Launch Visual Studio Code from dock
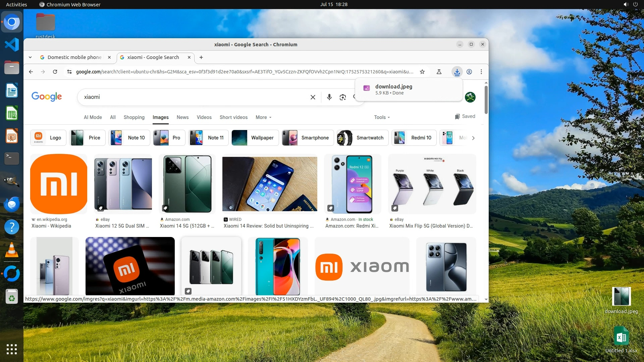The width and height of the screenshot is (644, 362). [12, 45]
